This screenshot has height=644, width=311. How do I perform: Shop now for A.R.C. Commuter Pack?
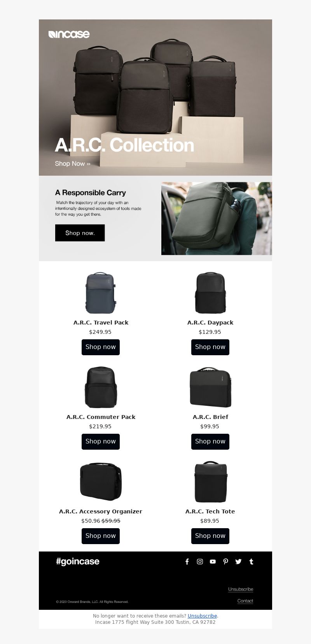pos(101,442)
